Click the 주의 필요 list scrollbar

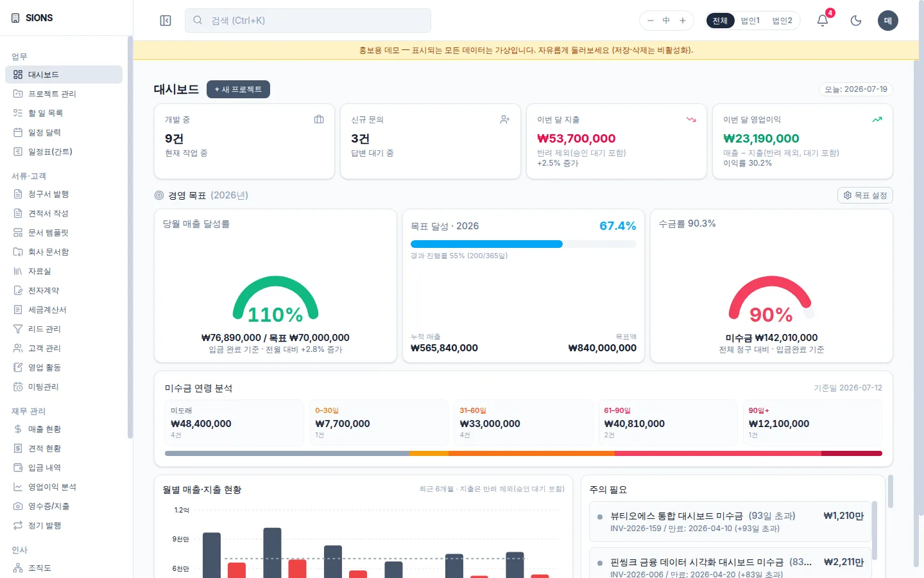point(875,530)
